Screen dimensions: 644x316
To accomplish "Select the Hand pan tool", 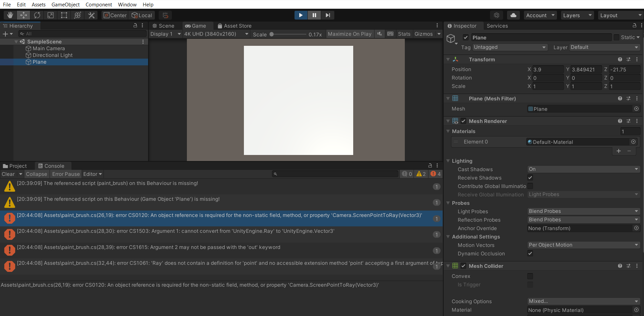I will pos(10,15).
